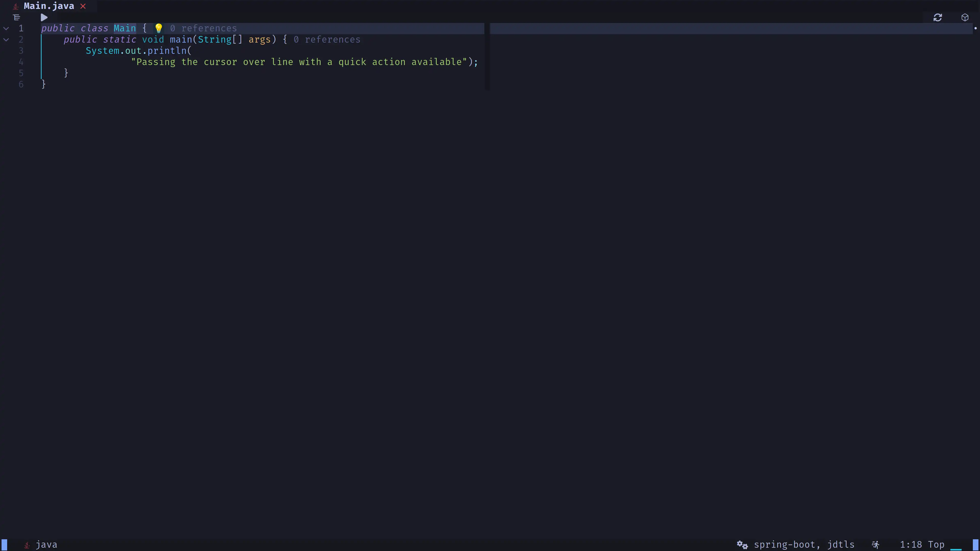Click the Java icon in statusline
The height and width of the screenshot is (551, 980).
point(27,545)
